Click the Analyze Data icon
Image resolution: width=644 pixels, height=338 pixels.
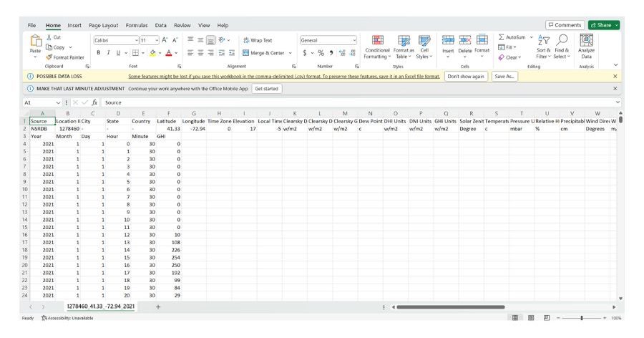[586, 47]
